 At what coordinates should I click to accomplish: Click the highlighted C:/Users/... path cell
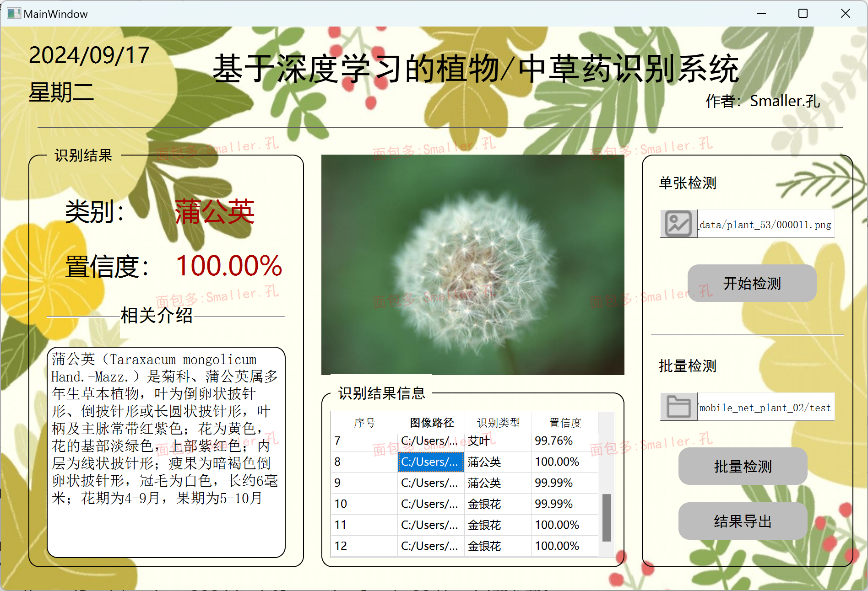click(430, 462)
